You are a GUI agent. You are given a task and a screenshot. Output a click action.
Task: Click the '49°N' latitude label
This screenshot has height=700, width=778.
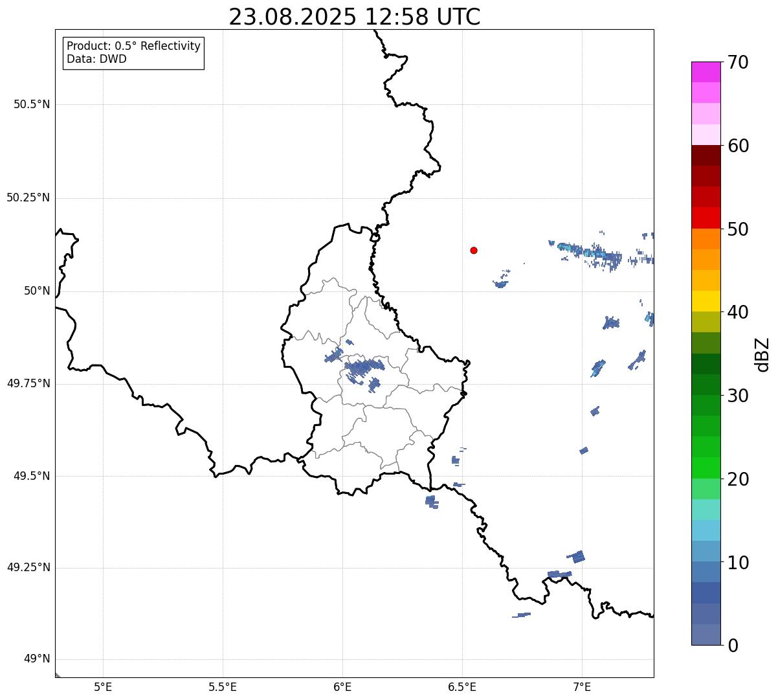pyautogui.click(x=37, y=659)
